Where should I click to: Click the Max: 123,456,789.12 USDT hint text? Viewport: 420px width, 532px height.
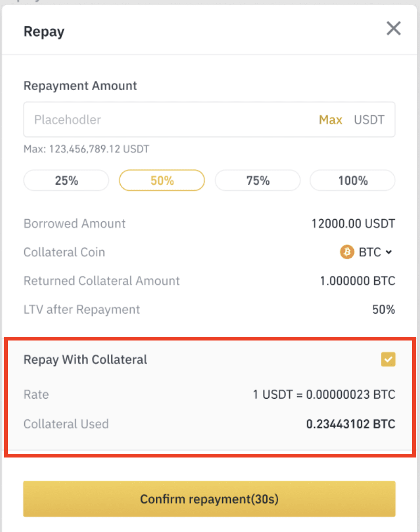tap(86, 149)
